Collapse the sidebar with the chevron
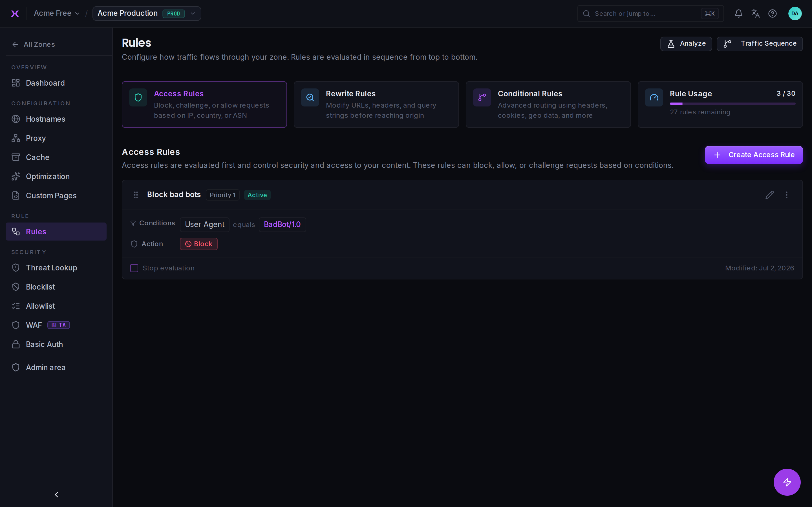Viewport: 812px width, 507px height. point(56,494)
